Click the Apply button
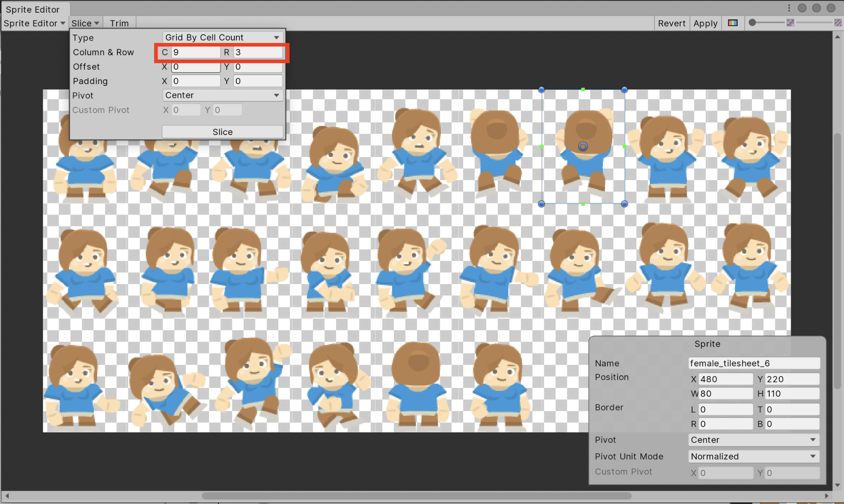The height and width of the screenshot is (504, 844). tap(705, 23)
